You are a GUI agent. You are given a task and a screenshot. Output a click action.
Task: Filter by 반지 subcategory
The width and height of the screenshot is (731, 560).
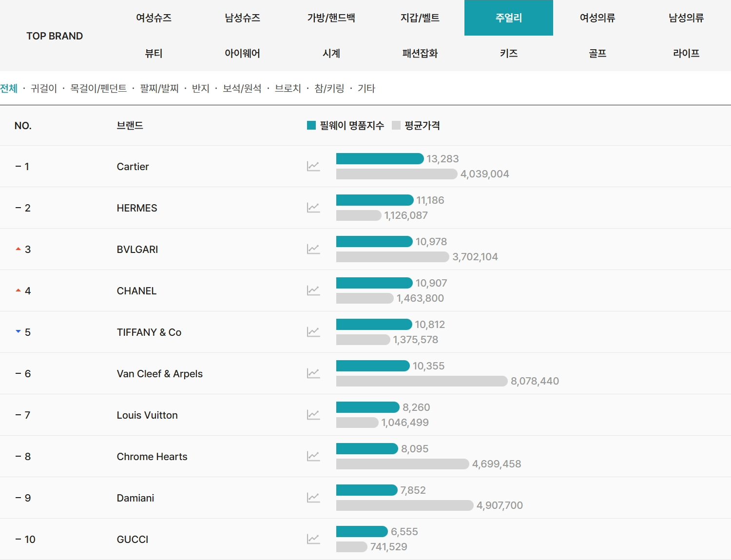pos(201,88)
